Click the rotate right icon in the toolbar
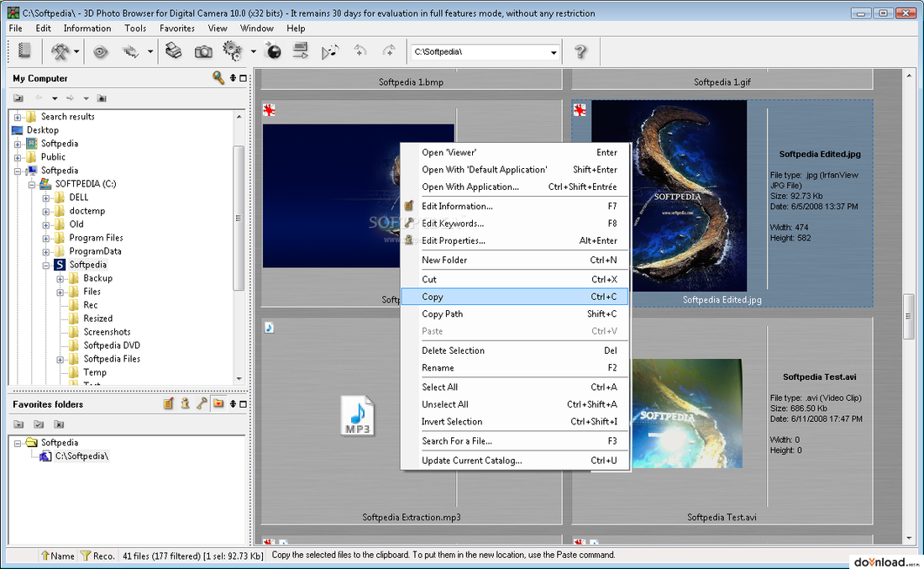Screen dimensions: 924x569 tap(389, 51)
